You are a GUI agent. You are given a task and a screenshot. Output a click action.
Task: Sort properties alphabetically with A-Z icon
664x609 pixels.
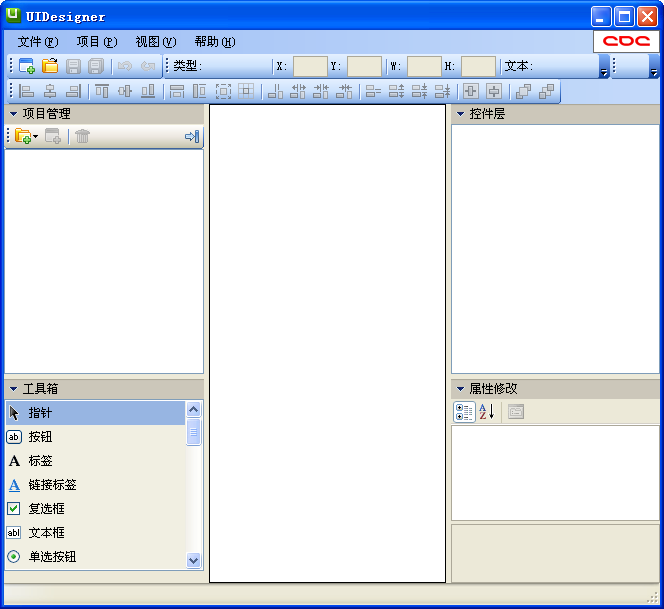point(487,412)
